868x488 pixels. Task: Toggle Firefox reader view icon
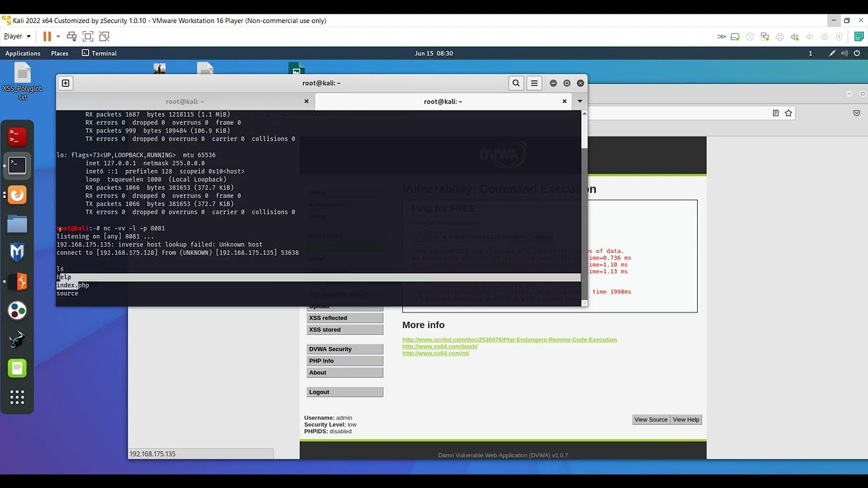[776, 113]
